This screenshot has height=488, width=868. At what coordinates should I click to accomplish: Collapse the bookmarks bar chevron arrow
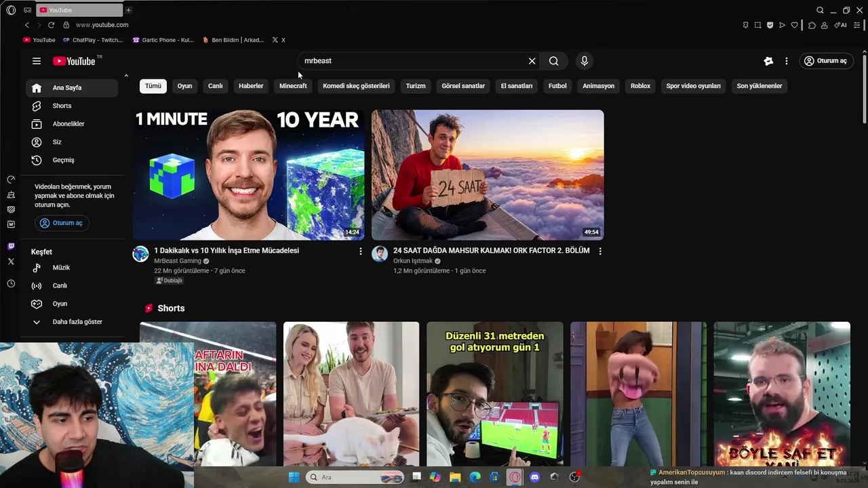[x=126, y=75]
